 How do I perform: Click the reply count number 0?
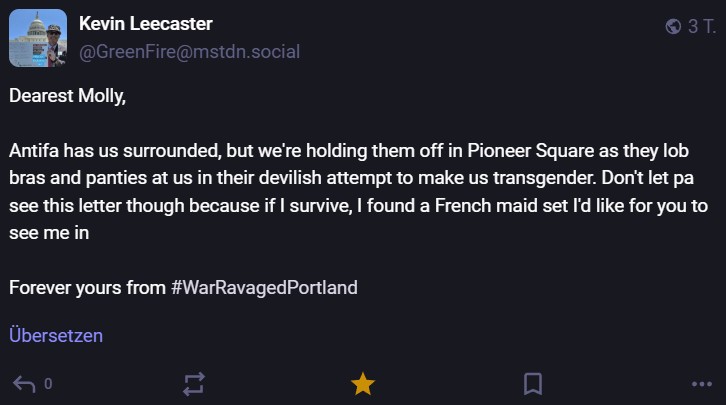[x=49, y=384]
